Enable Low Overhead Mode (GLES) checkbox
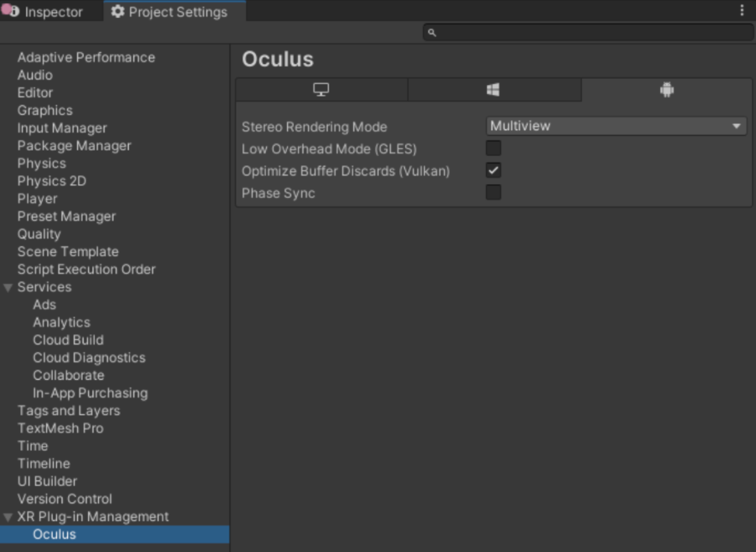756x552 pixels. click(x=493, y=148)
